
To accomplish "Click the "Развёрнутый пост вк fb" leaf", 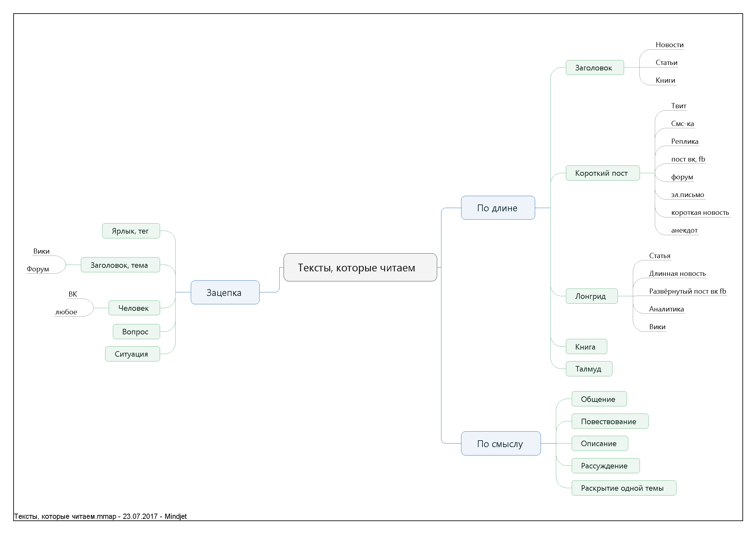I will (687, 291).
